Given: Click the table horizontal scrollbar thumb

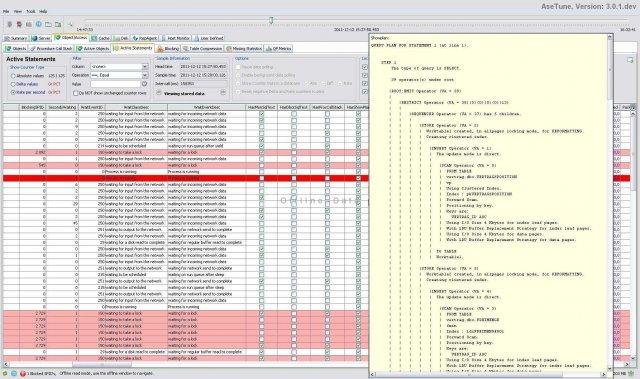Looking at the screenshot, I should click(102, 364).
